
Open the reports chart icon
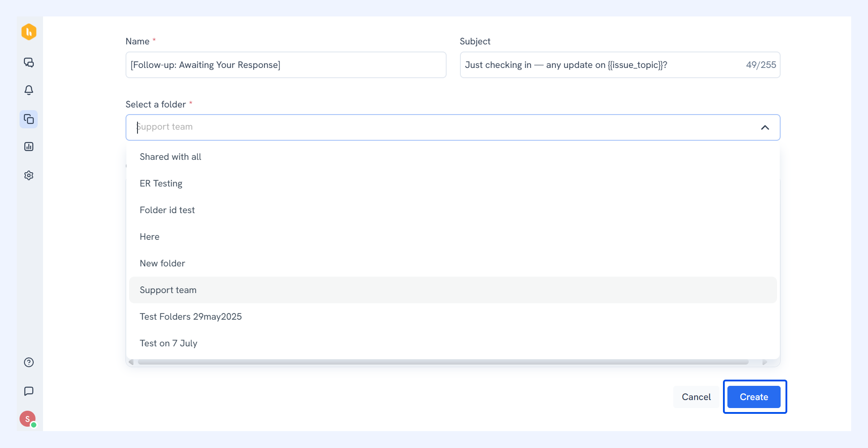coord(29,147)
